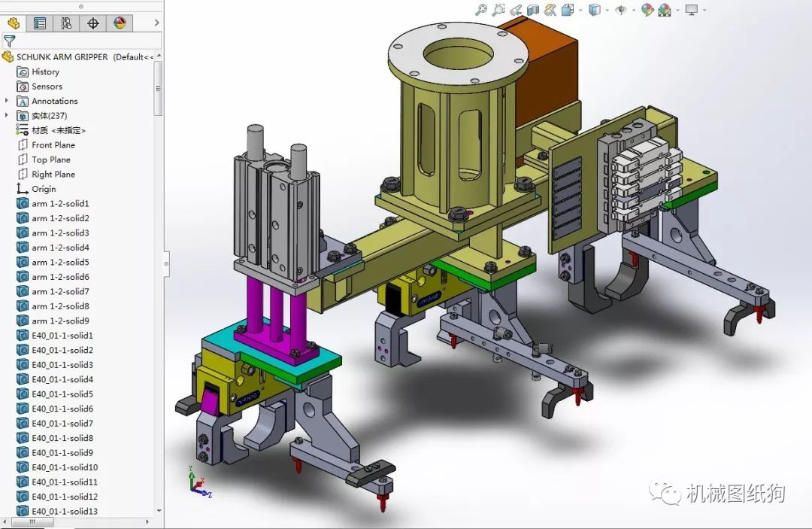This screenshot has height=529, width=812.
Task: Select the Zoom to Area tool
Action: pos(498,10)
